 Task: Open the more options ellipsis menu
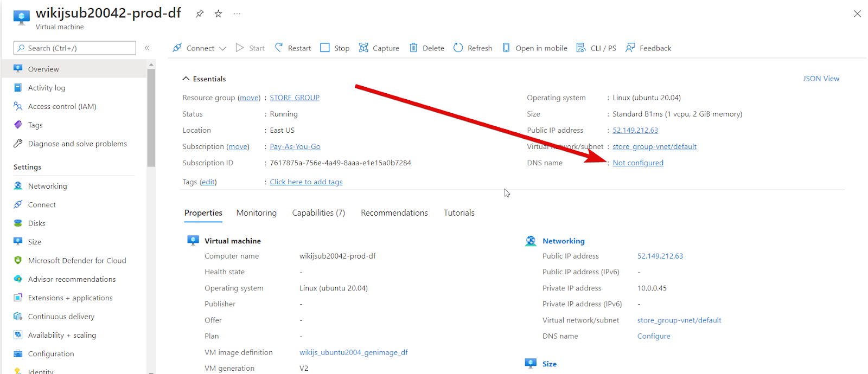[237, 14]
